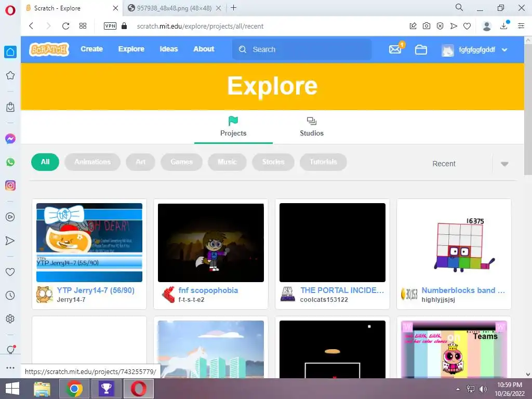Filter by Stories category
Image resolution: width=532 pixels, height=399 pixels.
coord(273,162)
